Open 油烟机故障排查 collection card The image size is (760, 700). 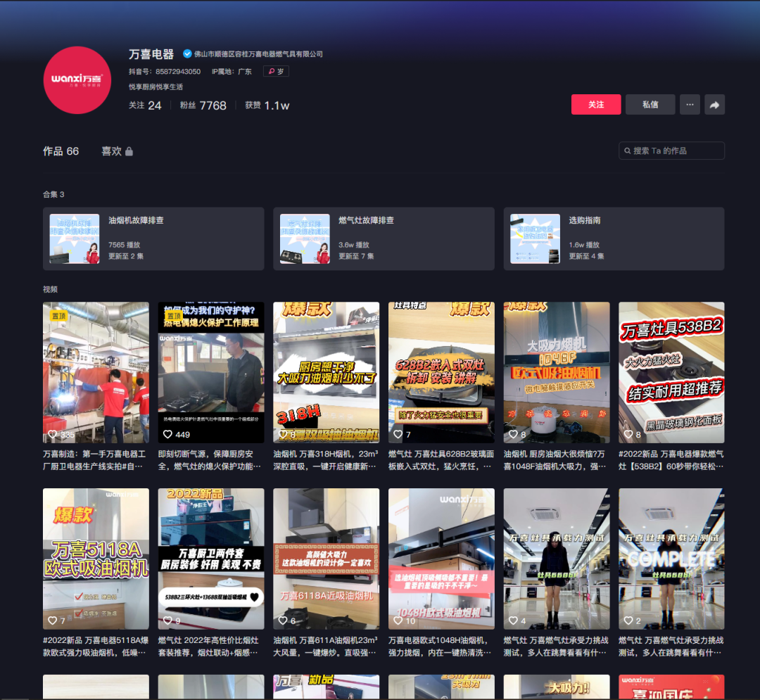(x=153, y=238)
